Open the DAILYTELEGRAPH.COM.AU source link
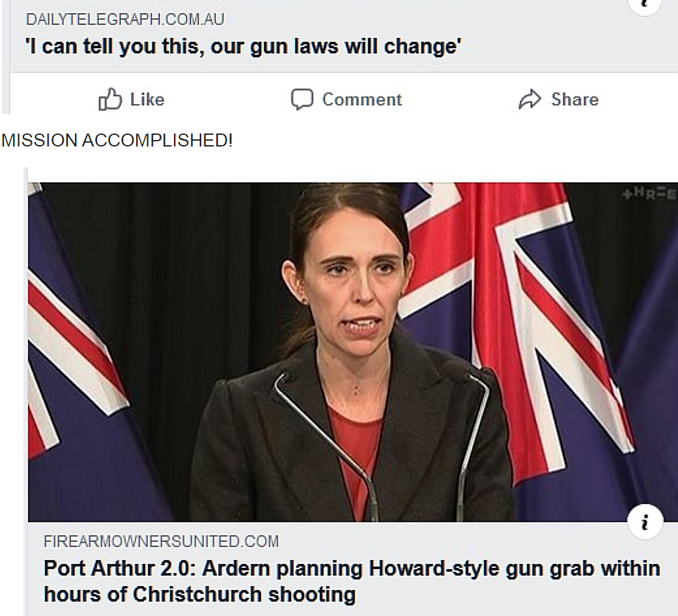Image resolution: width=678 pixels, height=616 pixels. pyautogui.click(x=125, y=20)
